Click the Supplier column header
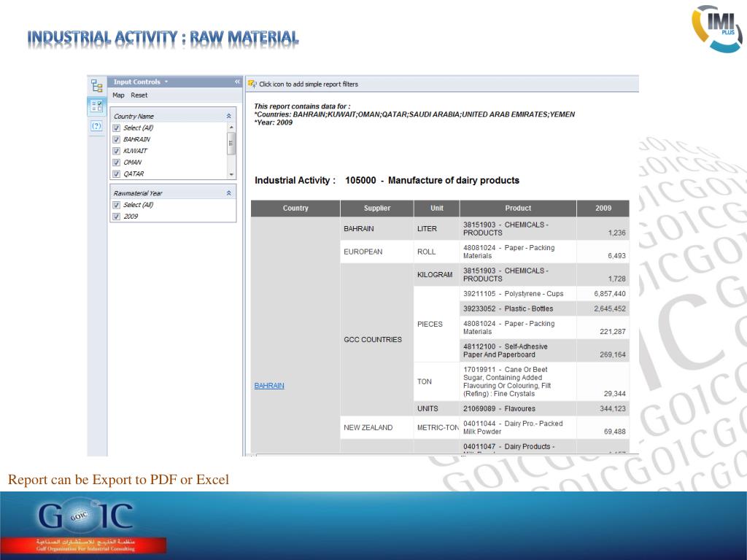This screenshot has height=560, width=747. coord(376,208)
